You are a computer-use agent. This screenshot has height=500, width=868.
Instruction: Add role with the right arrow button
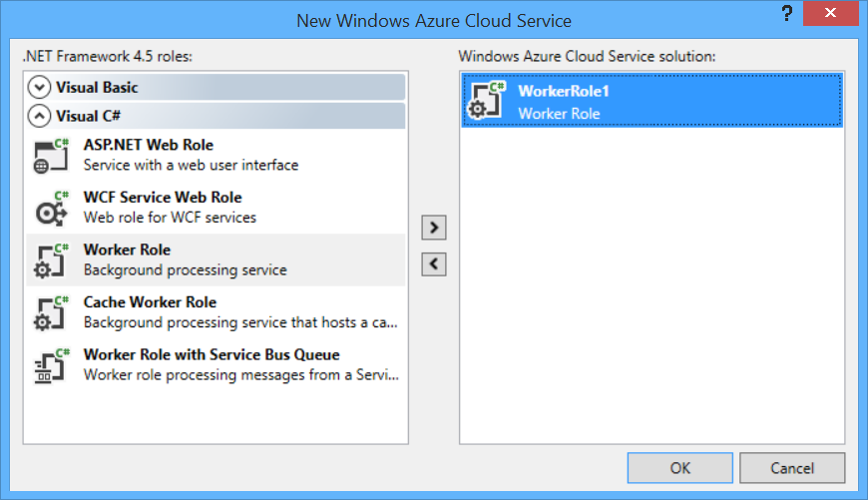(x=433, y=228)
